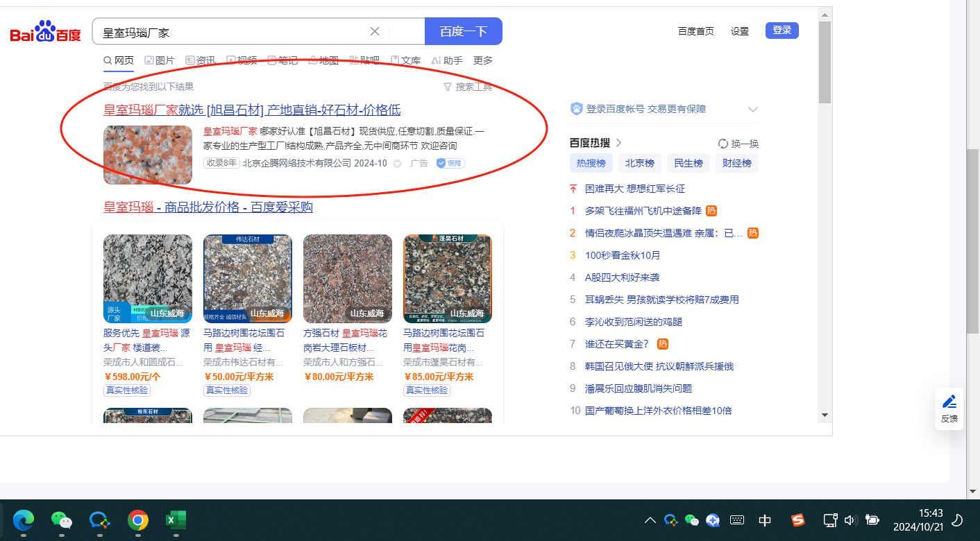This screenshot has width=980, height=541.
Task: Open the volume tray icon
Action: pos(851,520)
